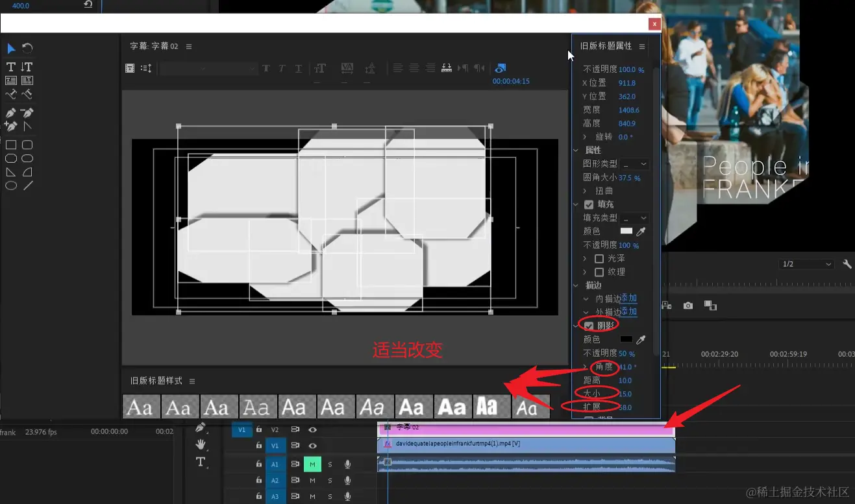The width and height of the screenshot is (855, 504).
Task: Click the New Title Based on Current icon
Action: click(x=130, y=68)
